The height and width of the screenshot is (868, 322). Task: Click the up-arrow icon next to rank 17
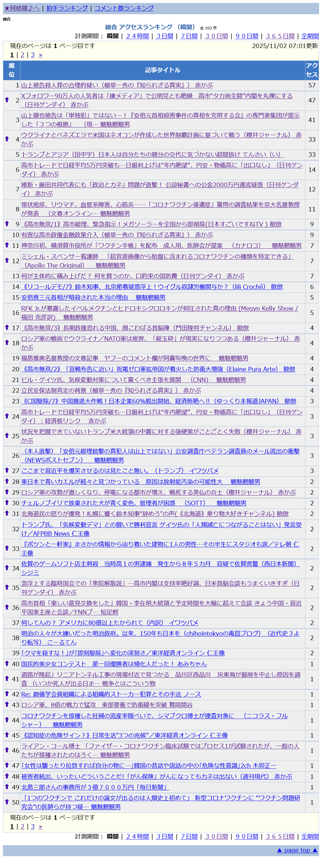point(7,327)
